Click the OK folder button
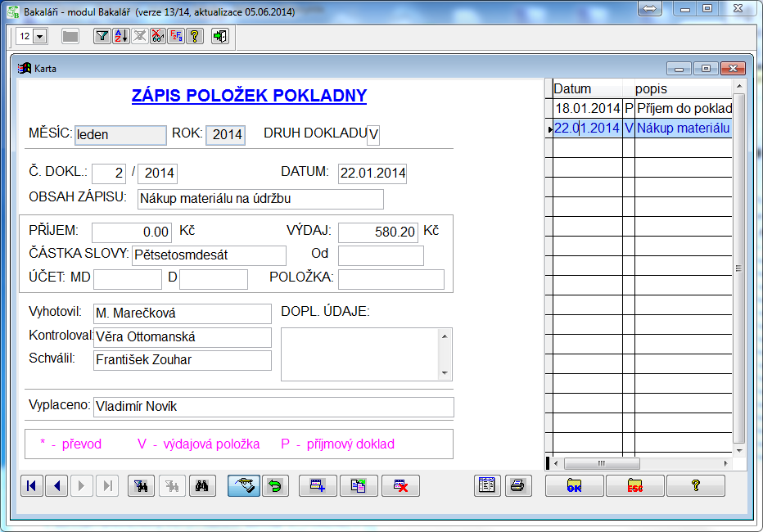763x532 pixels. pos(574,486)
